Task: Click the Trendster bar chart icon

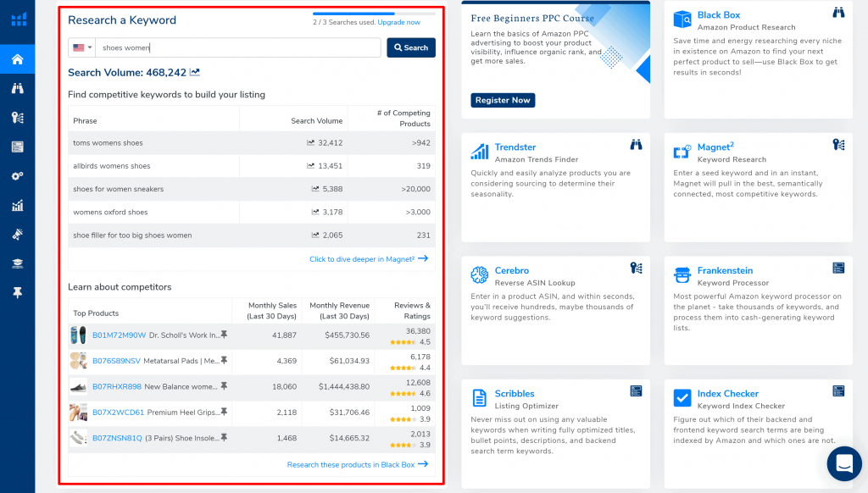Action: (x=480, y=151)
